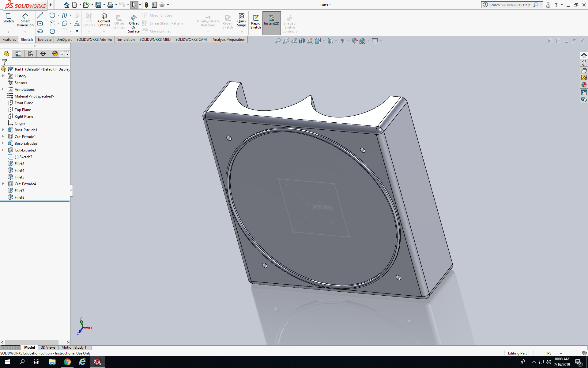Viewport: 588px width, 368px height.
Task: Open the ConfigurationManager tab icon
Action: click(31, 54)
